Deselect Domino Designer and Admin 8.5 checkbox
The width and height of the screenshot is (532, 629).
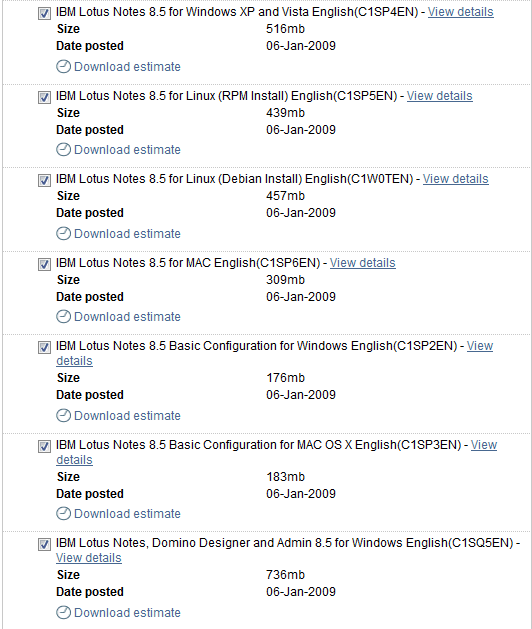click(x=45, y=544)
